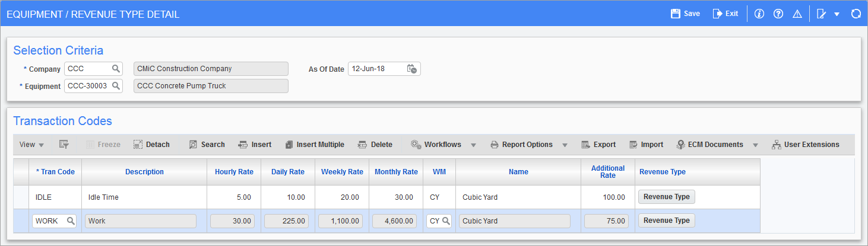Sort by Hourly Rate column header
868x246 pixels.
coord(234,172)
